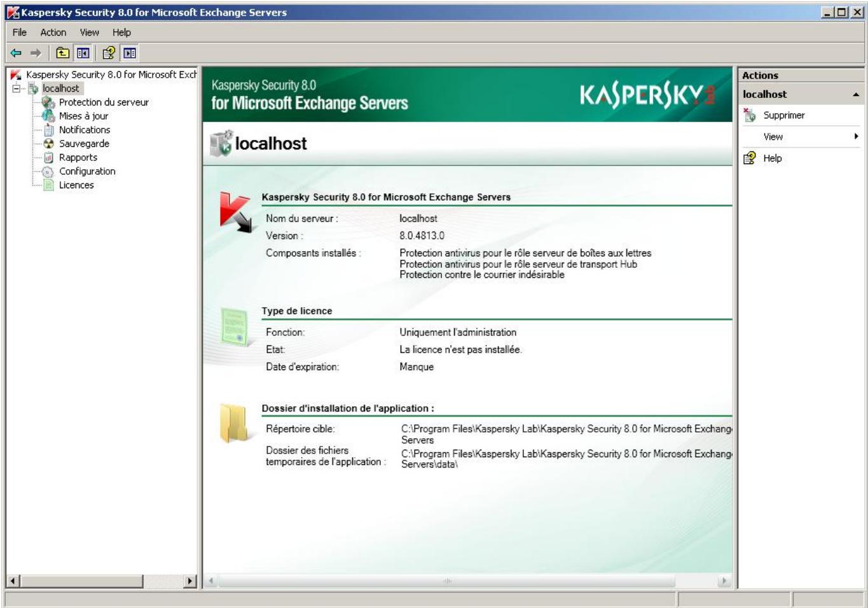Open the Action menu

point(53,32)
